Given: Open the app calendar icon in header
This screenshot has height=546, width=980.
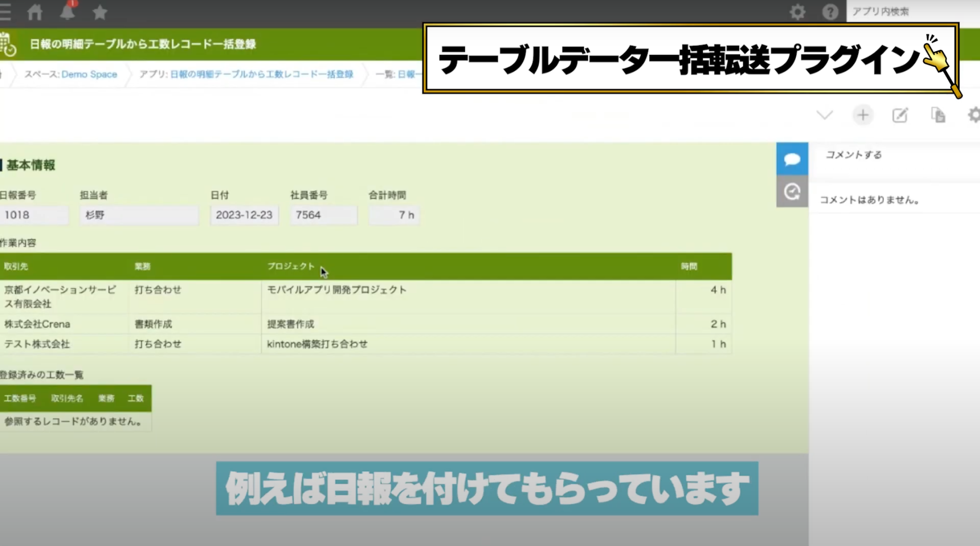Looking at the screenshot, I should click(8, 44).
